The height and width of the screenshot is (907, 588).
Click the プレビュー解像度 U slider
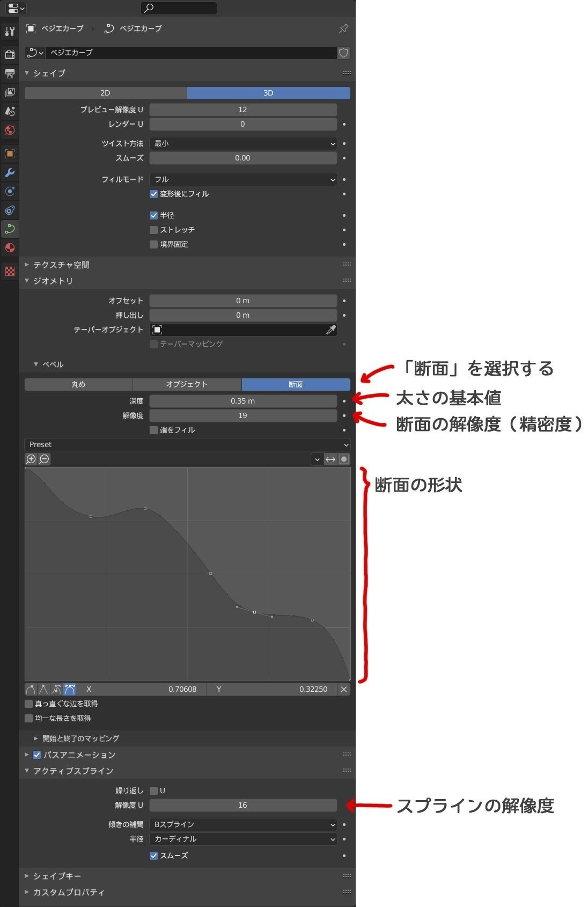pos(243,109)
